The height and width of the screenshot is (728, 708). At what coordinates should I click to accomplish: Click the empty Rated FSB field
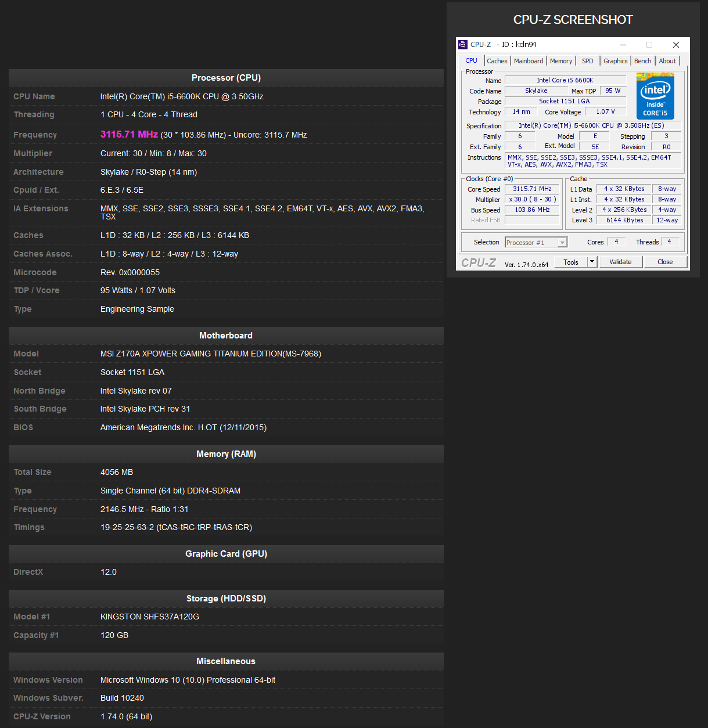click(532, 220)
